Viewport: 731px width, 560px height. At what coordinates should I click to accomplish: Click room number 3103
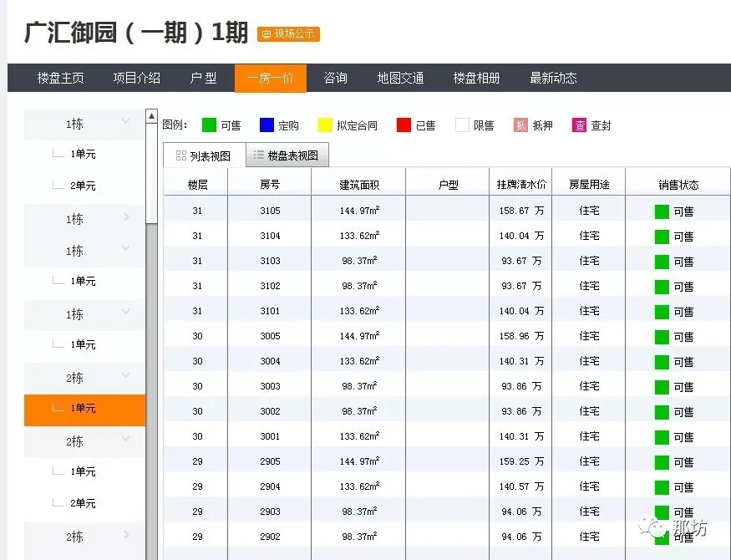pos(270,261)
